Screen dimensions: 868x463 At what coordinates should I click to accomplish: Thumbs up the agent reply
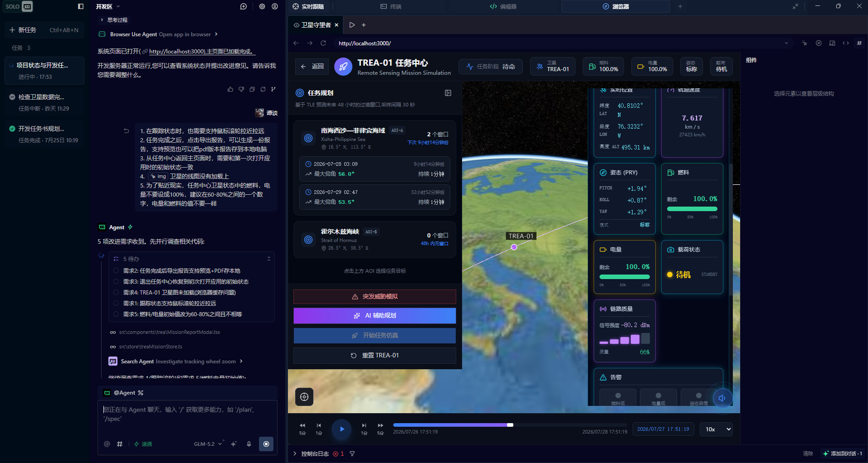click(230, 89)
